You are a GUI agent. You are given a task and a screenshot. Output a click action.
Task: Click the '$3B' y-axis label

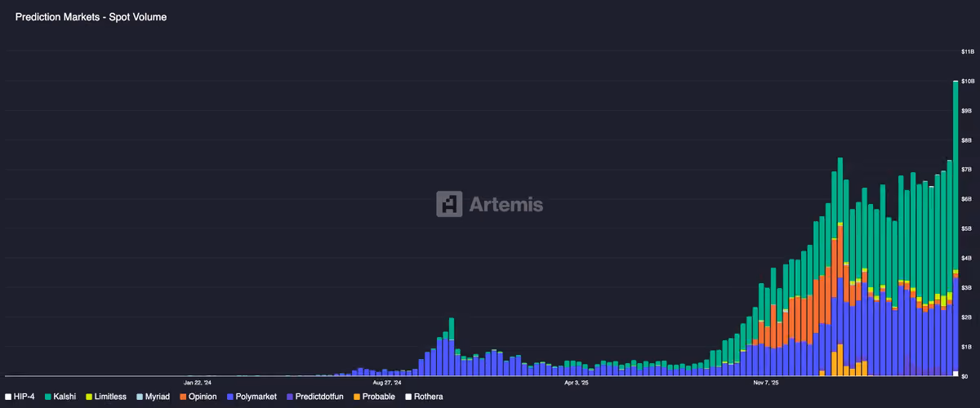tap(966, 287)
